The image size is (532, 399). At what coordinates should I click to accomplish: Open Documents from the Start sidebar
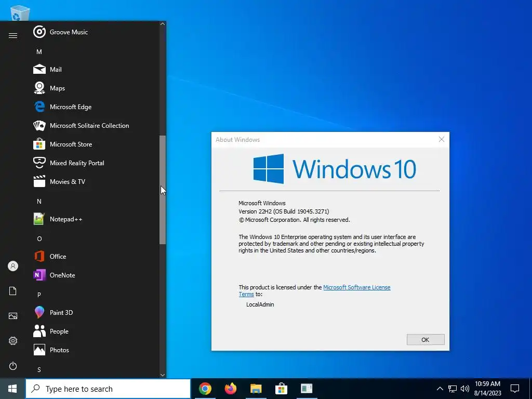tap(13, 291)
